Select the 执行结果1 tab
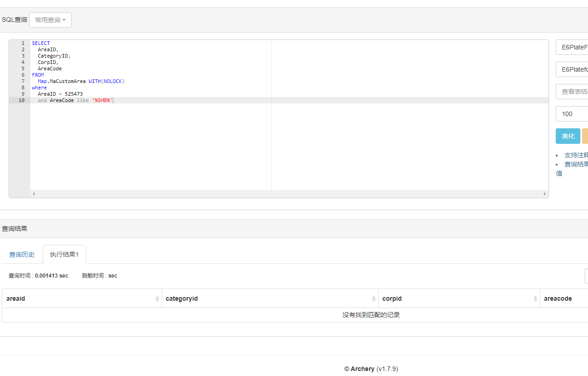Image resolution: width=588 pixels, height=376 pixels. [x=64, y=254]
